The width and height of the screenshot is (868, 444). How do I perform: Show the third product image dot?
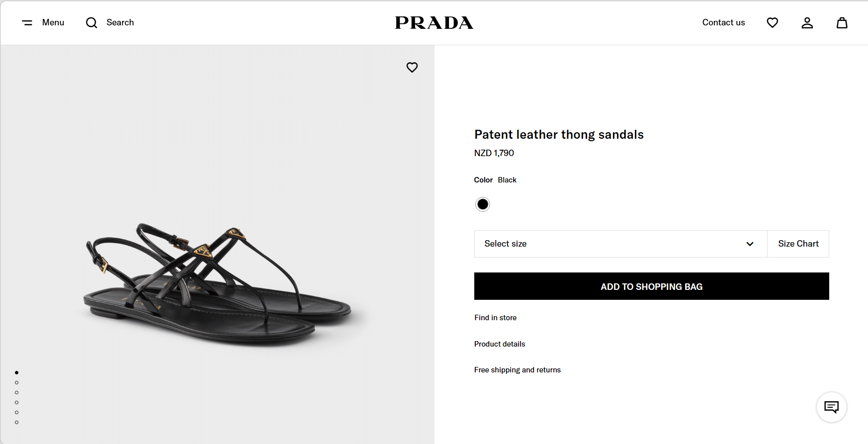(17, 393)
